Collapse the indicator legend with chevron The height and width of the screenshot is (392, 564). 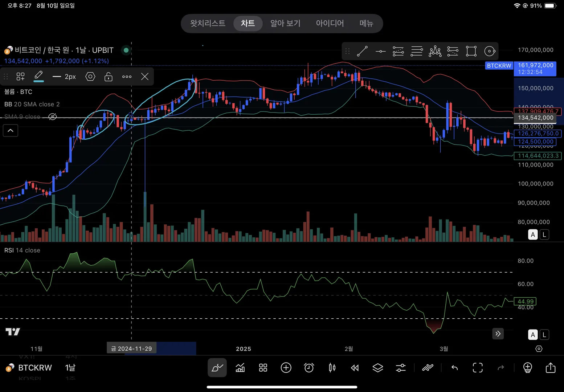[11, 131]
